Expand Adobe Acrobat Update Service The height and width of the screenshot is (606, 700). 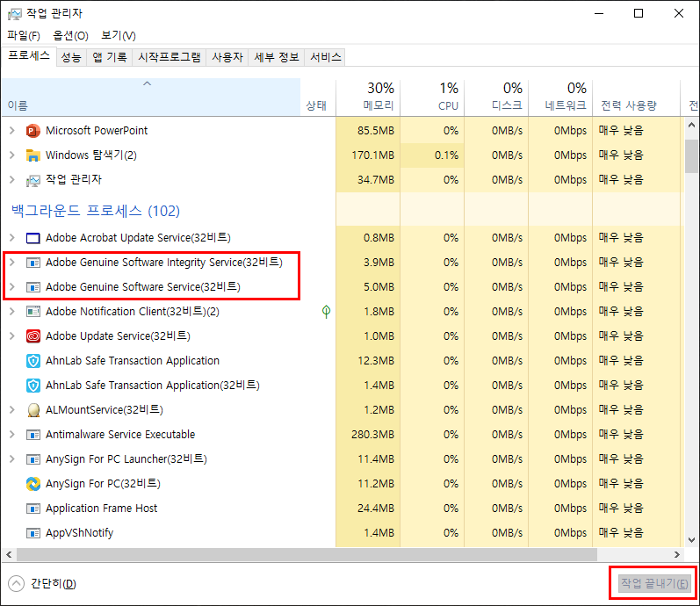tap(12, 238)
